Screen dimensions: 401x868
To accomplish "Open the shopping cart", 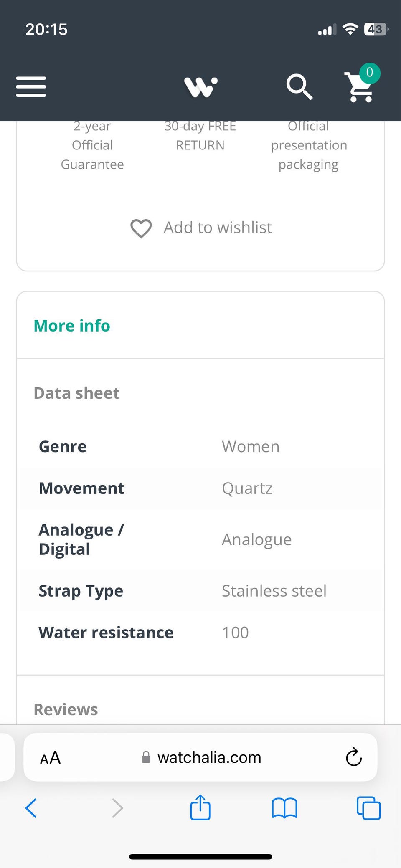I will 359,88.
